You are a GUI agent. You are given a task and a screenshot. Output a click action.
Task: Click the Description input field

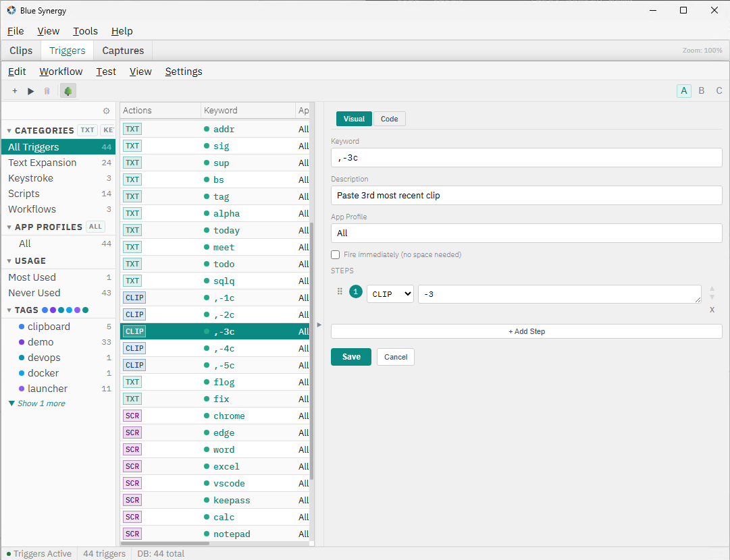tap(527, 196)
